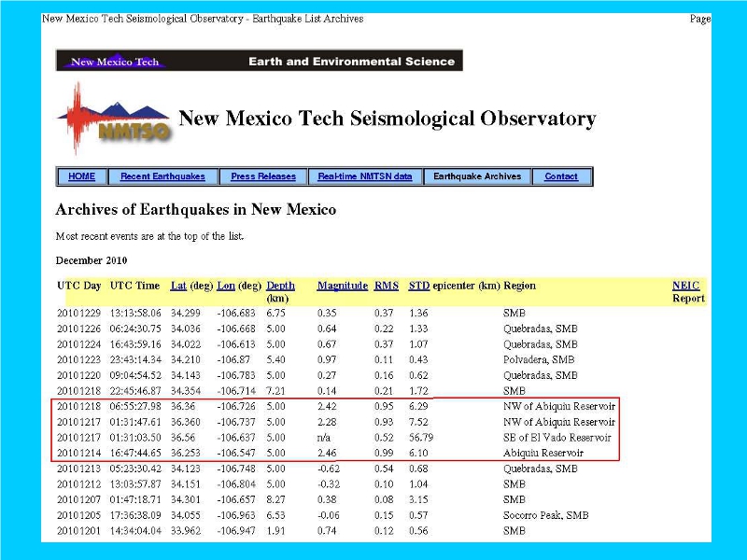Click region 'Polvadera, SMB'
747x560 pixels.
pyautogui.click(x=539, y=360)
